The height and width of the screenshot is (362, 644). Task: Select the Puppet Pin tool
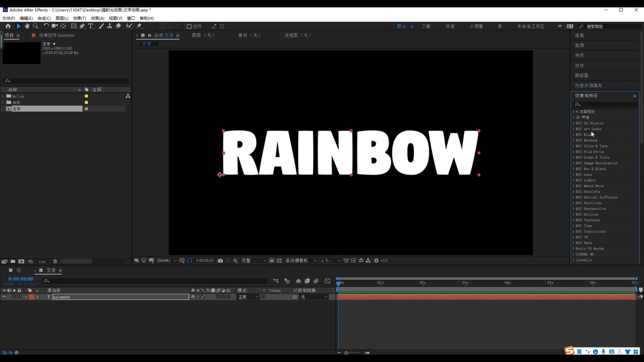[x=139, y=26]
